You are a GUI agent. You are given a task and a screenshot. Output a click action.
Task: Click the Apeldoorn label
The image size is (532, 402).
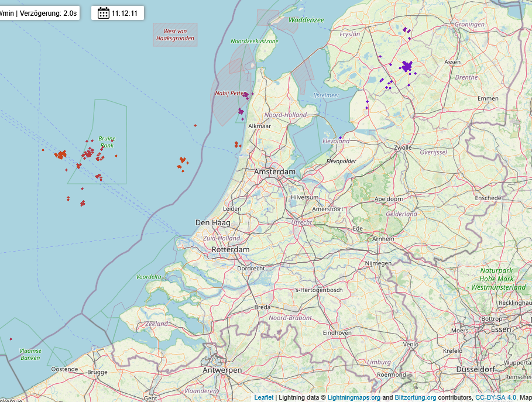coord(389,199)
